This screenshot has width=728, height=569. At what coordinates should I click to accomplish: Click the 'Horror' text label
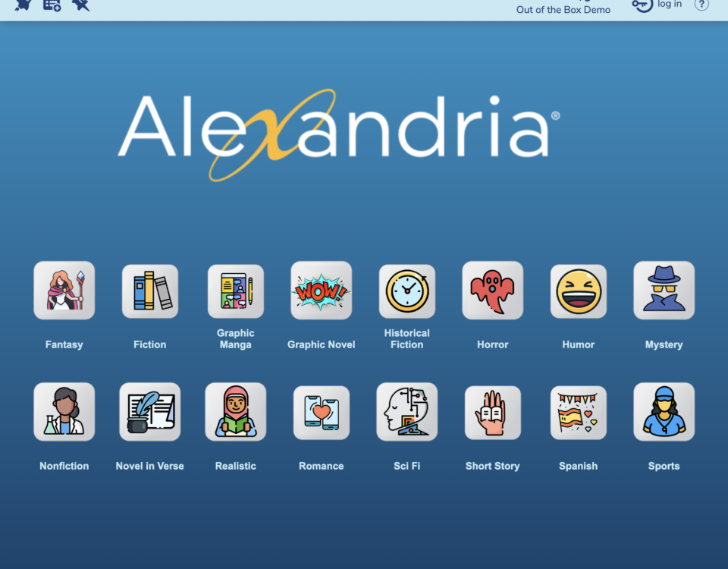[x=493, y=344]
